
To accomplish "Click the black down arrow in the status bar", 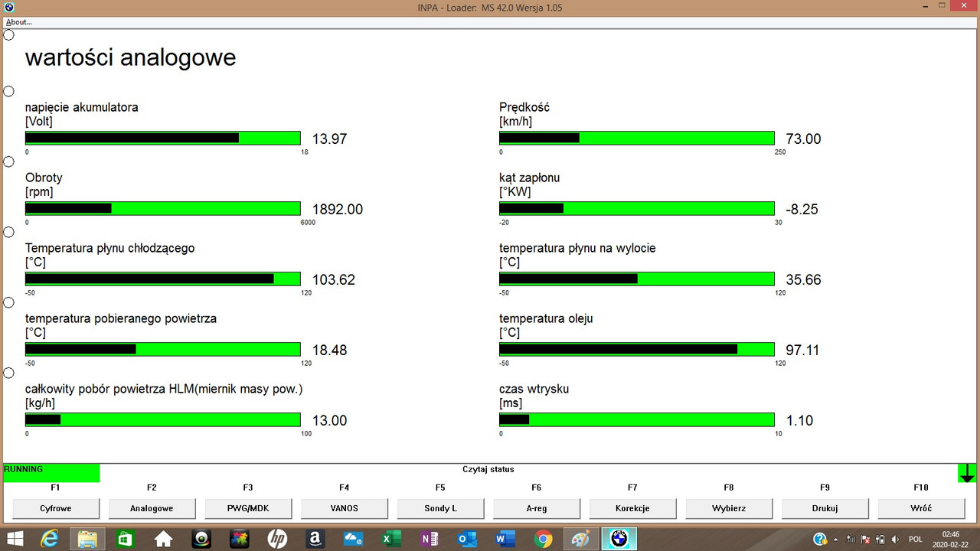I will click(x=967, y=473).
